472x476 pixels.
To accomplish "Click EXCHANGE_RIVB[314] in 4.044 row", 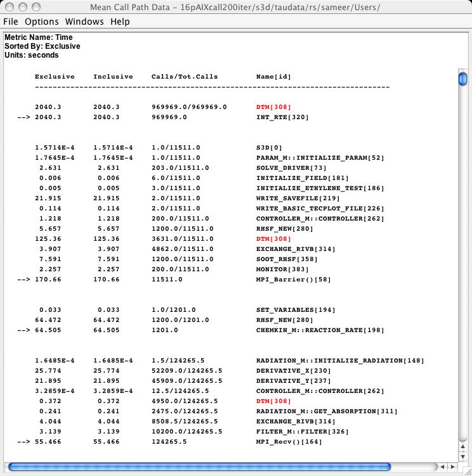I will [x=296, y=421].
